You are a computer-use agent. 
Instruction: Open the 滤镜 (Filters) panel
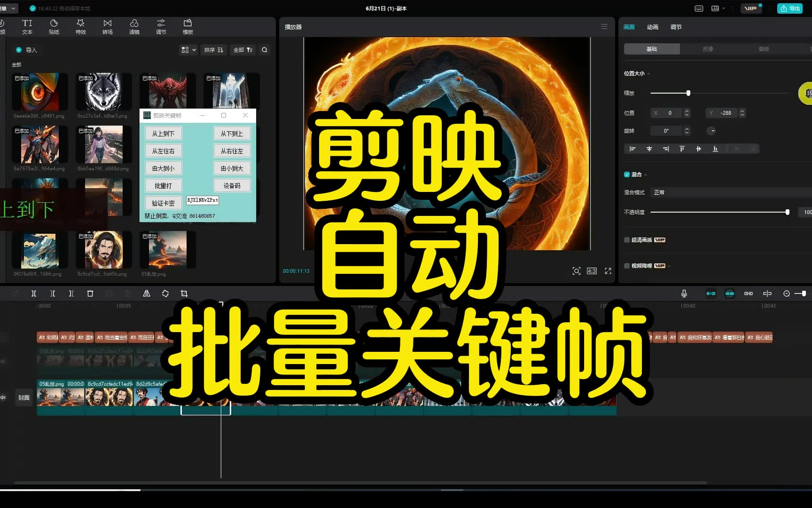pos(134,27)
